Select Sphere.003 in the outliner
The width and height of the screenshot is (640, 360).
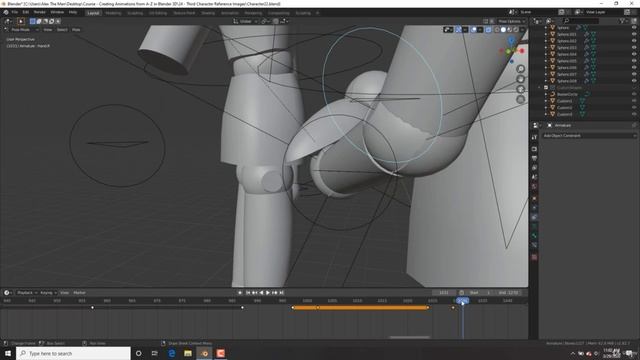coord(567,48)
